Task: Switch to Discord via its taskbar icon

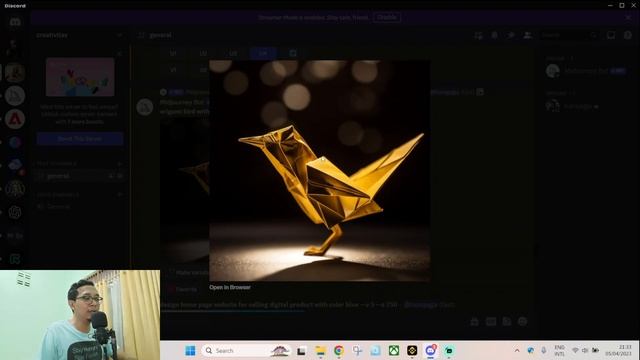Action: [x=431, y=351]
